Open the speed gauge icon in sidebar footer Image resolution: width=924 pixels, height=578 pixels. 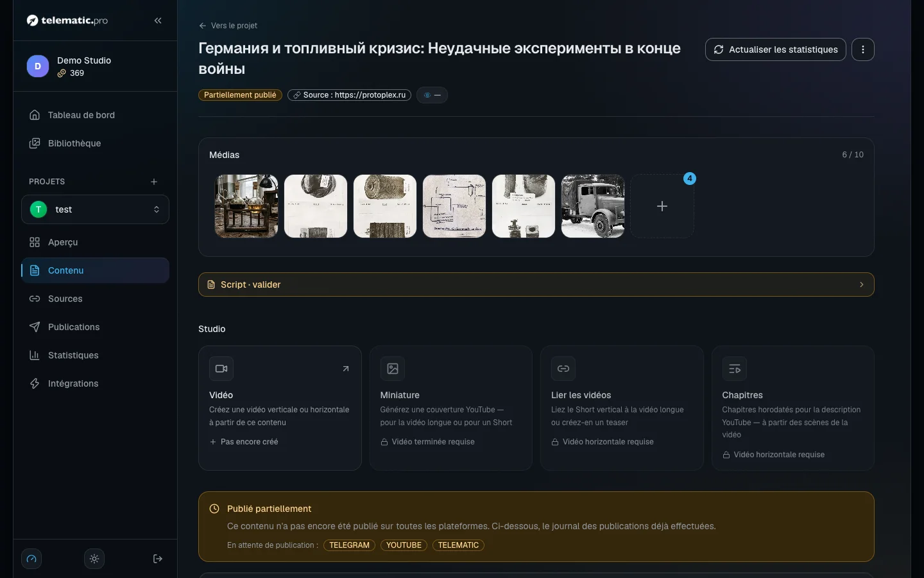click(31, 559)
